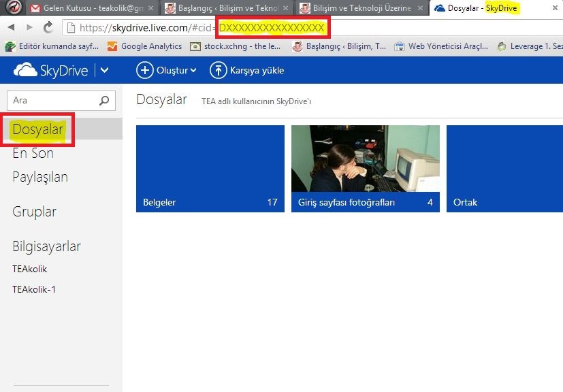Click the skydrive.live.com address bar

(x=312, y=28)
